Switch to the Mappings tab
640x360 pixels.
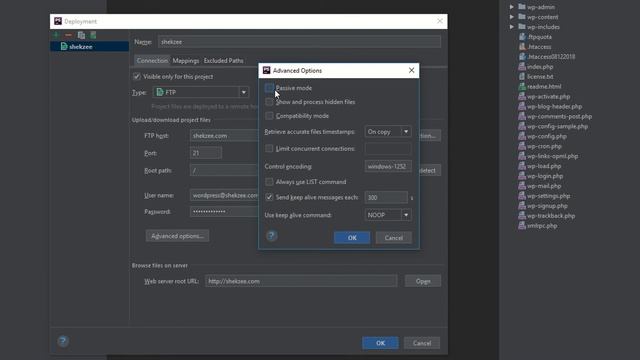click(186, 60)
